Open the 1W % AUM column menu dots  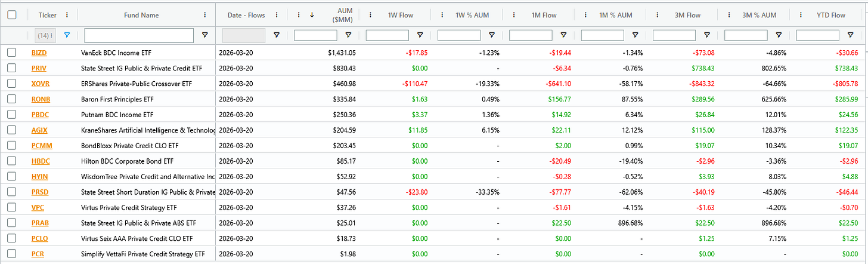pyautogui.click(x=442, y=15)
